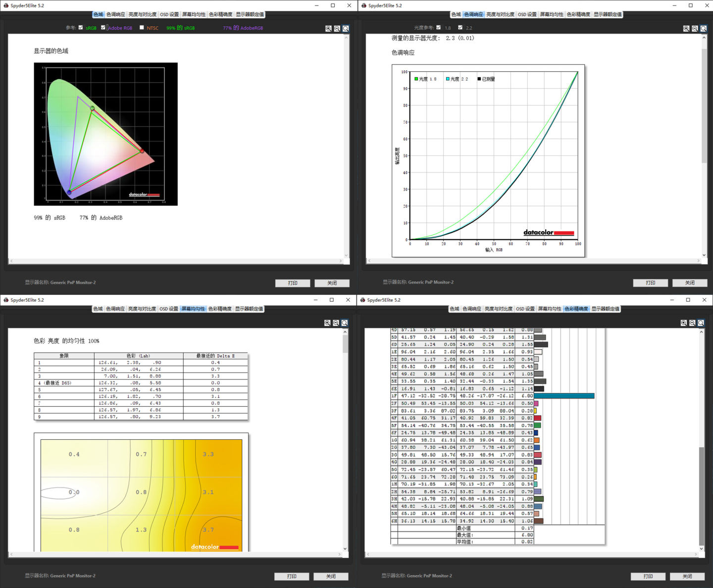Zoom out on the 色调响应 tone curve report
Screen dimensions: 713x588
(x=695, y=29)
